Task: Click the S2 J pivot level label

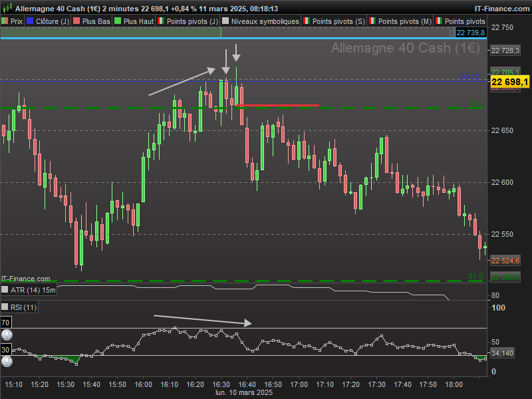Action: pos(476,103)
